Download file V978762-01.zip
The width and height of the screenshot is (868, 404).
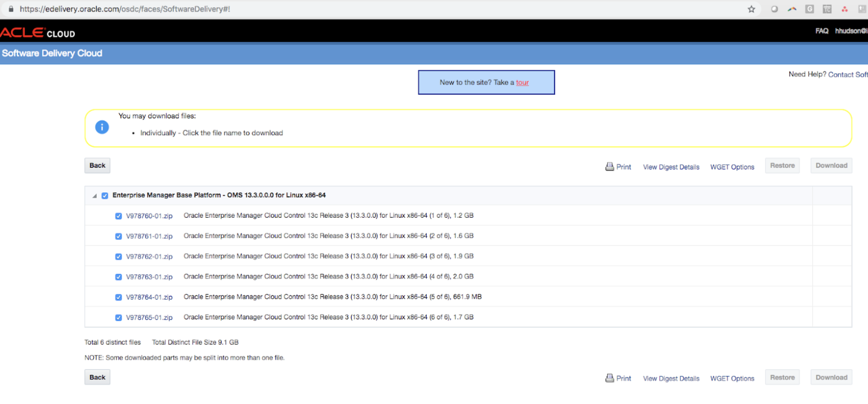coord(149,257)
